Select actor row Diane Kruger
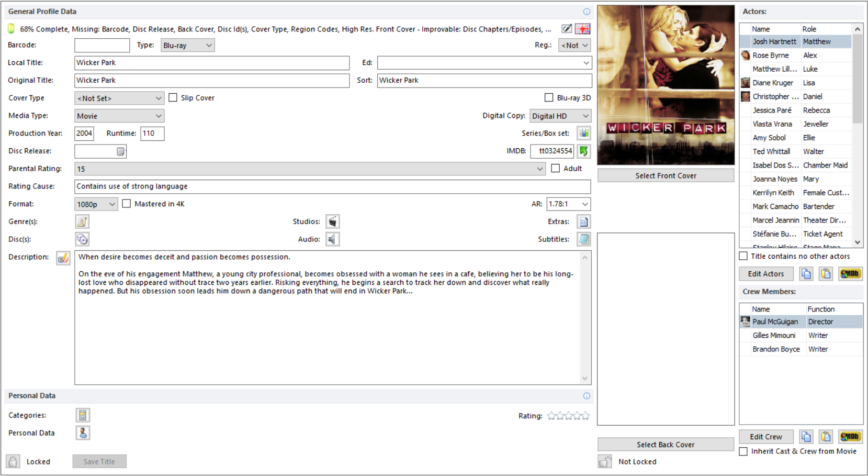868x476 pixels. pos(796,83)
